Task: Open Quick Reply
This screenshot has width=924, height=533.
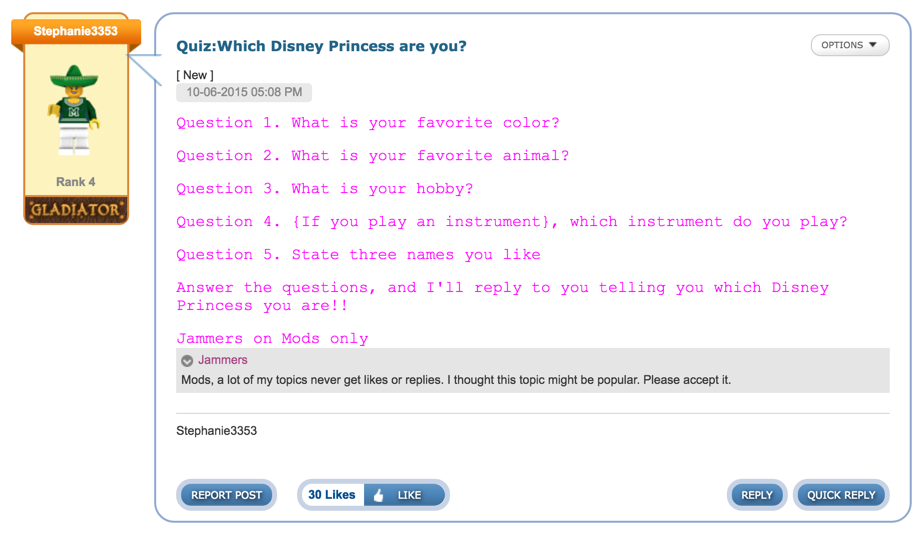Action: 841,495
